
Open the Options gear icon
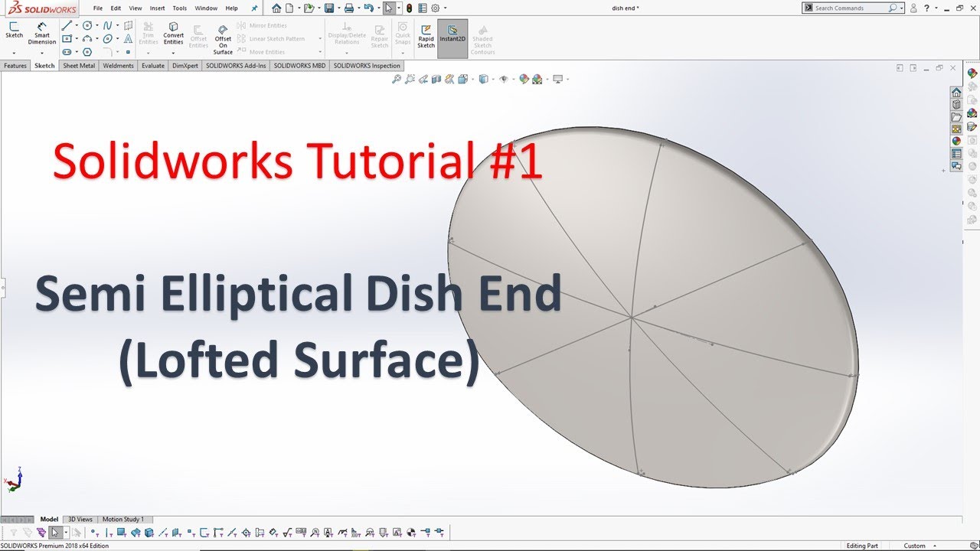[435, 8]
